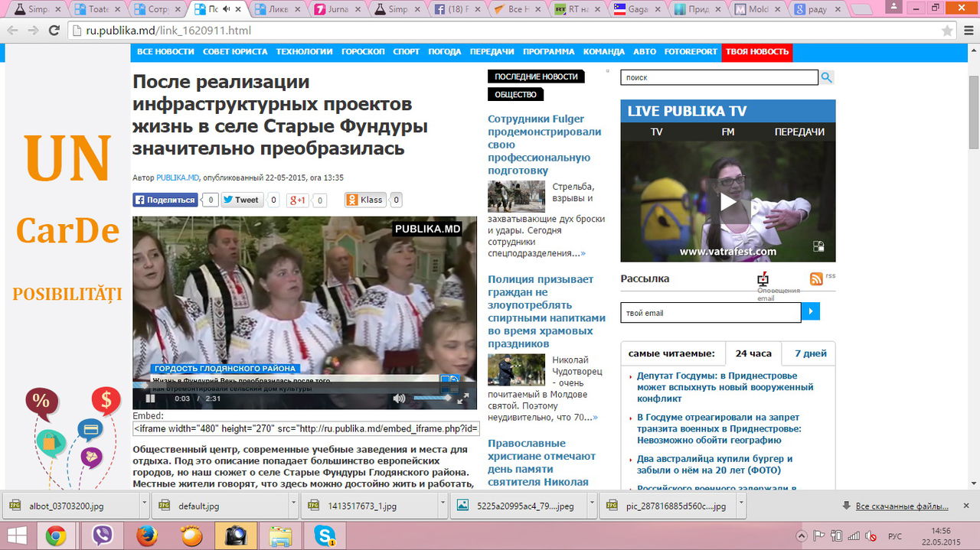Focus the твой email input
Viewport: 980px width, 550px height.
710,312
